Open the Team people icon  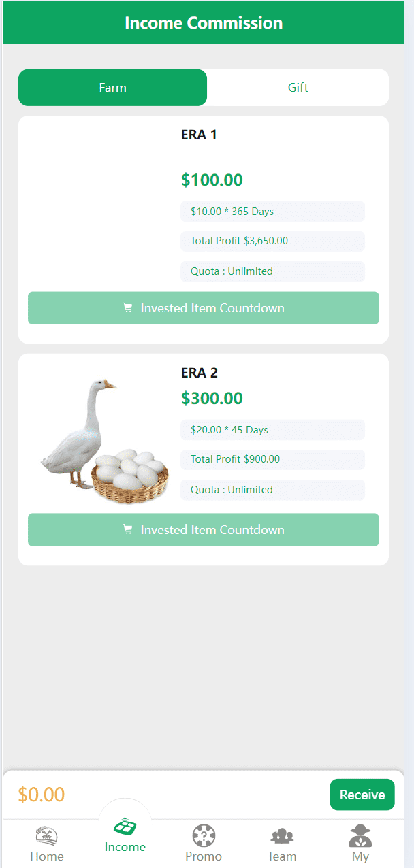pyautogui.click(x=282, y=836)
